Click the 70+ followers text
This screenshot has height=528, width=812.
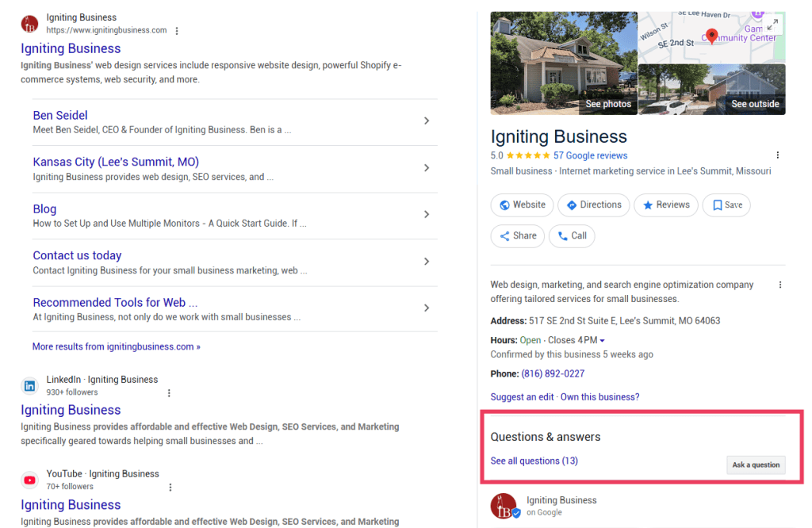(x=70, y=487)
